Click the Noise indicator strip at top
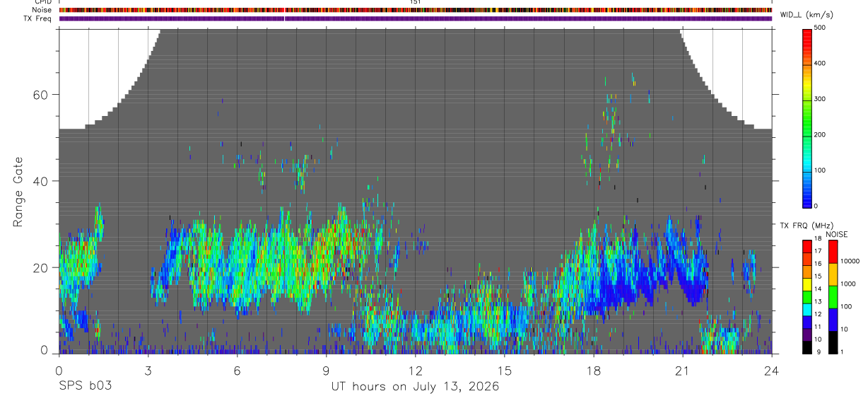This screenshot has width=868, height=401. click(416, 10)
